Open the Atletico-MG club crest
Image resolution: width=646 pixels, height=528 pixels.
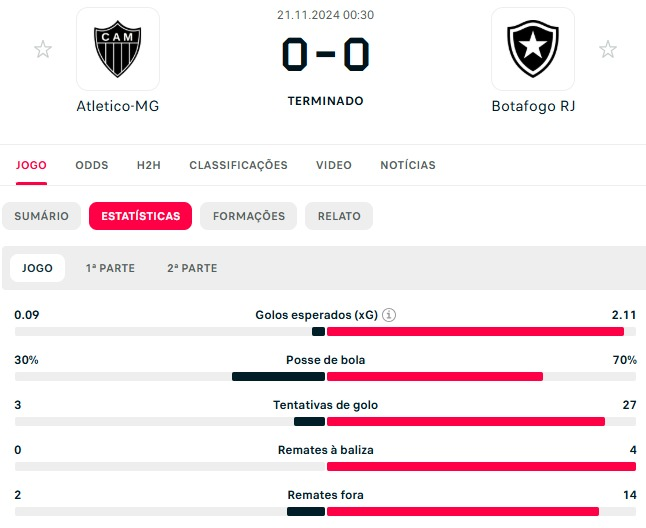118,49
